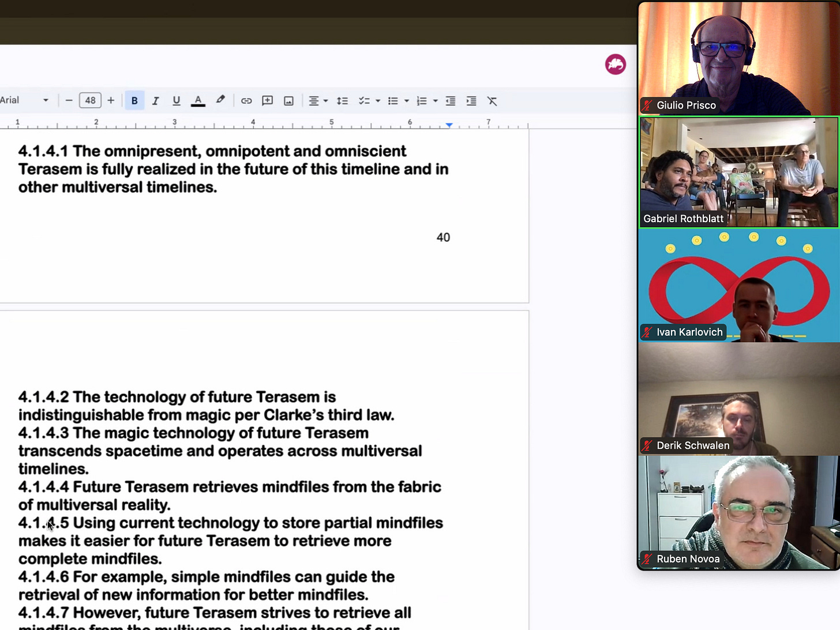Image resolution: width=840 pixels, height=630 pixels.
Task: Click muted mic icon beside Giulio Prisco
Action: coord(647,106)
